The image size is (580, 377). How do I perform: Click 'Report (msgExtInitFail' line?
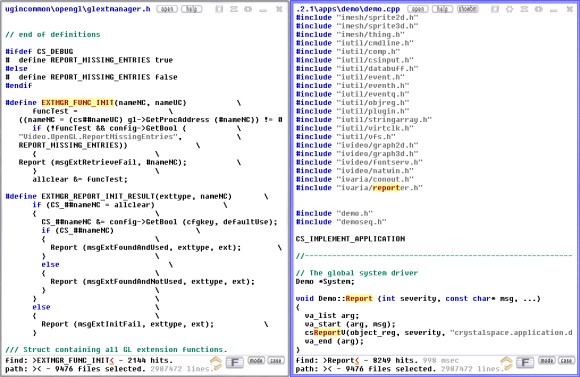tap(127, 324)
